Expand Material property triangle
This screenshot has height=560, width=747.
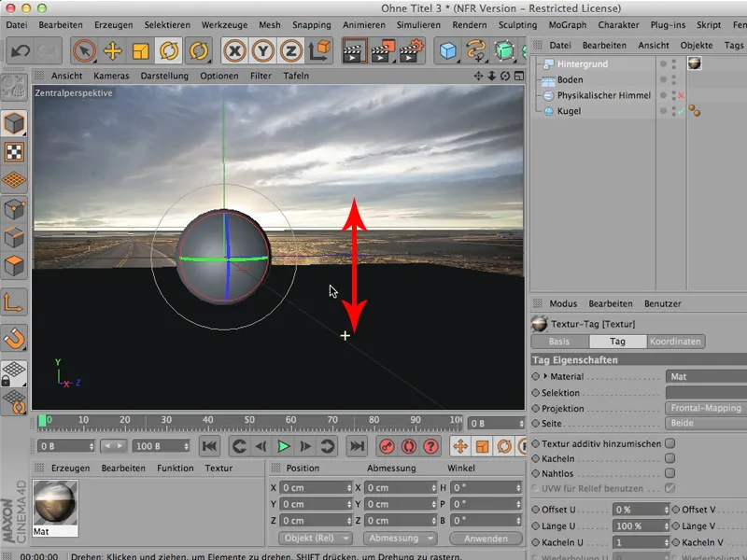pyautogui.click(x=545, y=376)
